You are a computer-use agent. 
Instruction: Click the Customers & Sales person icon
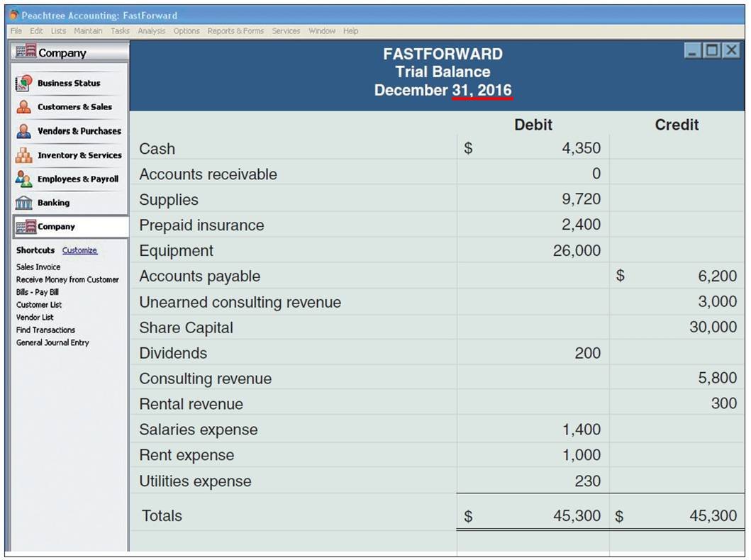point(24,107)
